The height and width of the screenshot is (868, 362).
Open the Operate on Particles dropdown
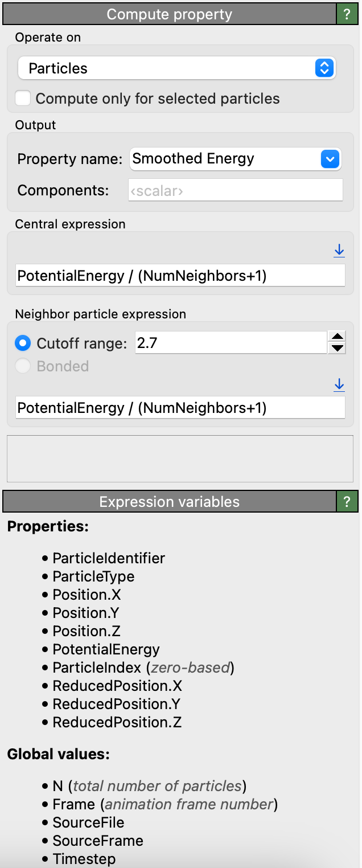click(x=176, y=68)
